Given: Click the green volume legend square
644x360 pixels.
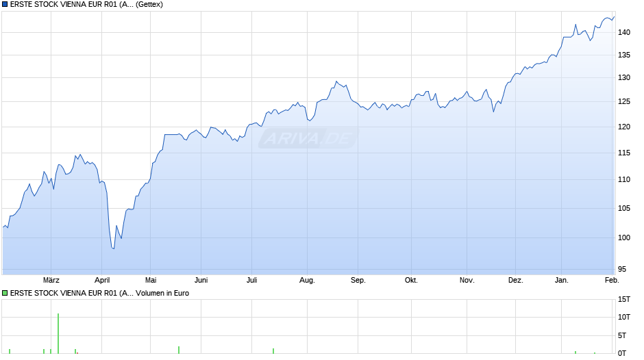Looking at the screenshot, I should click(x=5, y=293).
